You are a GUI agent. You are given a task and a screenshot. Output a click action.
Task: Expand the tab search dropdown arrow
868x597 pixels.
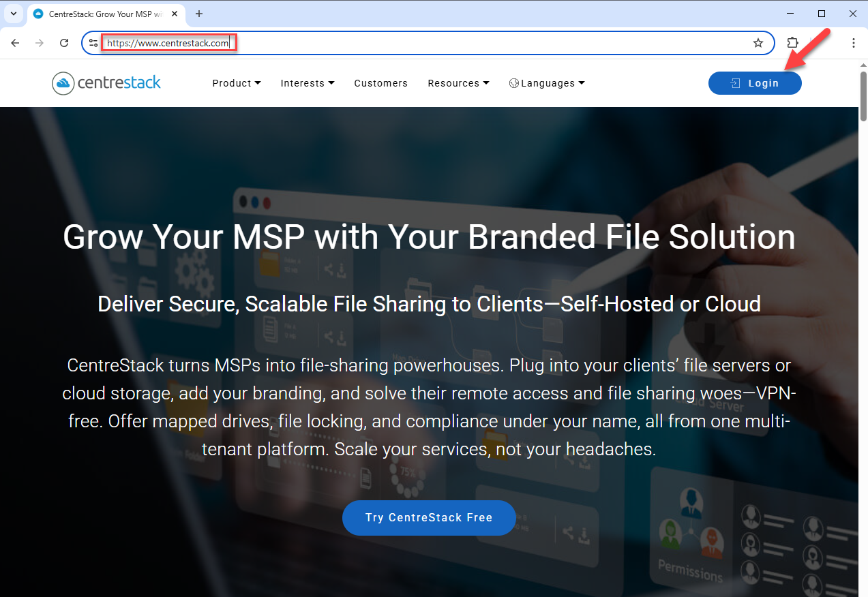point(13,14)
